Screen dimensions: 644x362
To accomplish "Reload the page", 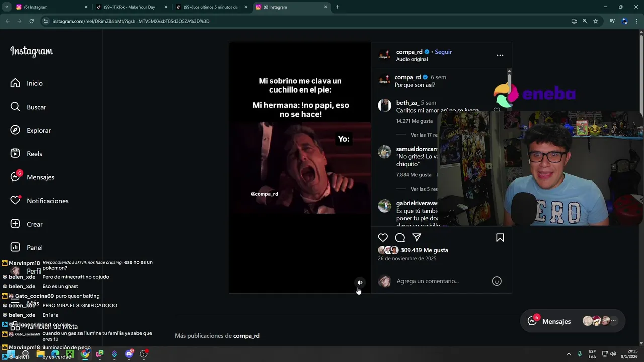I will pyautogui.click(x=31, y=21).
